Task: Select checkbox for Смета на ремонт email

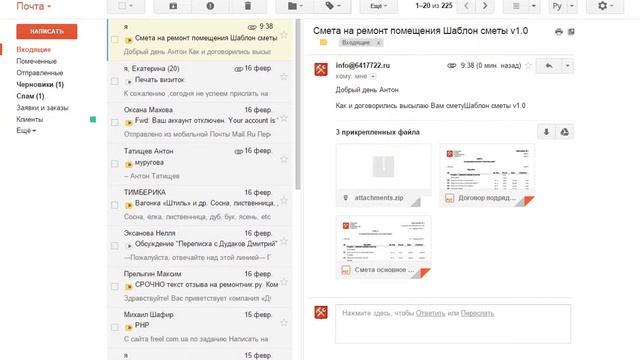Action: coord(115,40)
